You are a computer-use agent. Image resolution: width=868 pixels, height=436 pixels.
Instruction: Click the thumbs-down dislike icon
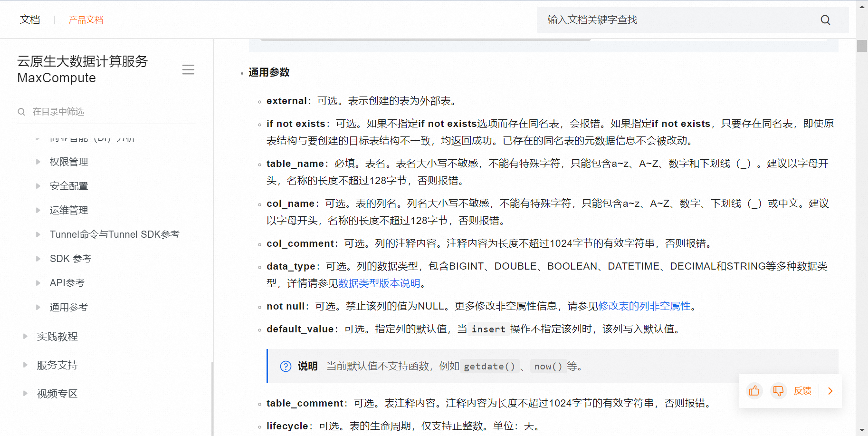click(x=778, y=391)
